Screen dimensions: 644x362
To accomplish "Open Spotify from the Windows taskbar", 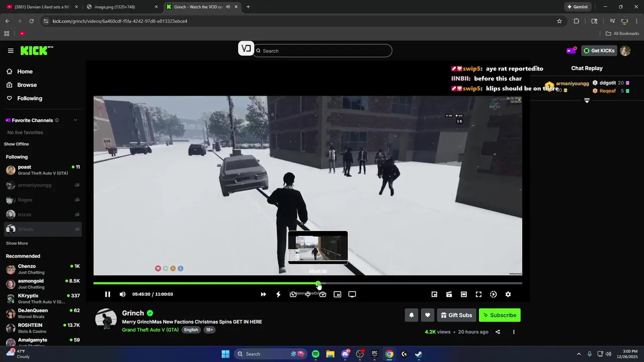I will pyautogui.click(x=315, y=354).
